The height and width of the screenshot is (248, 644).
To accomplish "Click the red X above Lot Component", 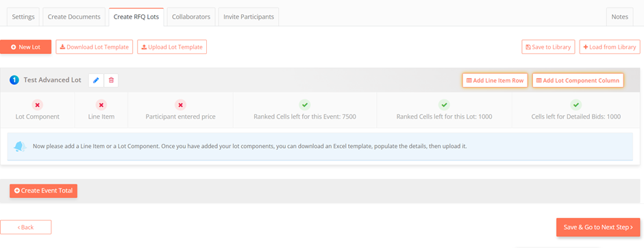I will tap(38, 105).
